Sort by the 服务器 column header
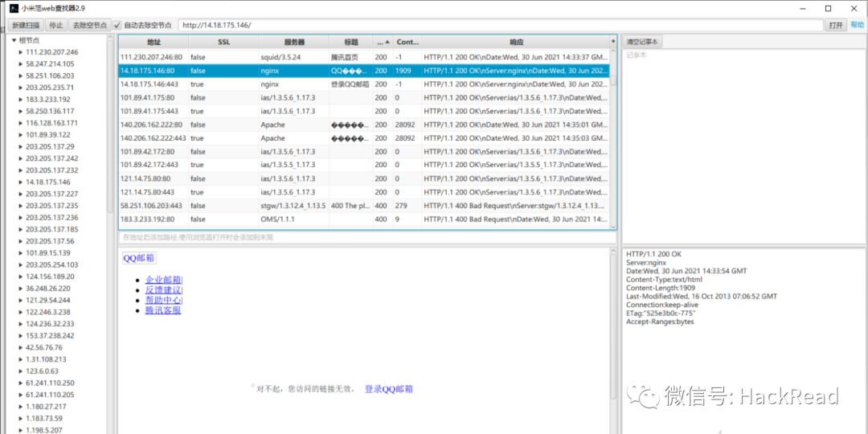Image resolution: width=868 pixels, height=434 pixels. (294, 42)
